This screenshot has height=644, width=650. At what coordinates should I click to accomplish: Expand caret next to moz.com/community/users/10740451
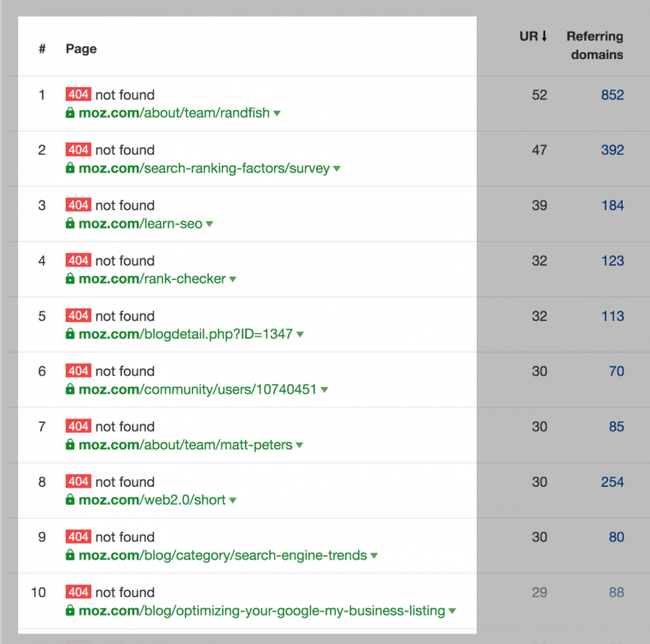tap(325, 390)
